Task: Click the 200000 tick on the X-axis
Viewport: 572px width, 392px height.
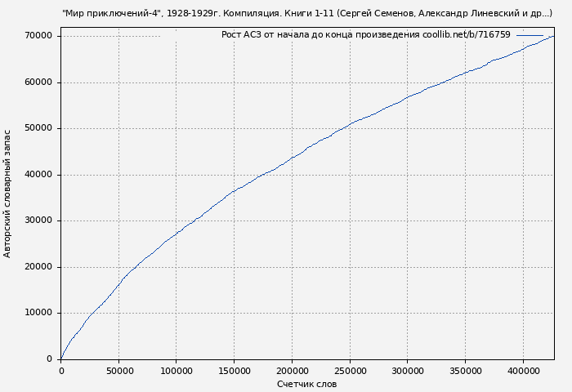Action: 292,371
